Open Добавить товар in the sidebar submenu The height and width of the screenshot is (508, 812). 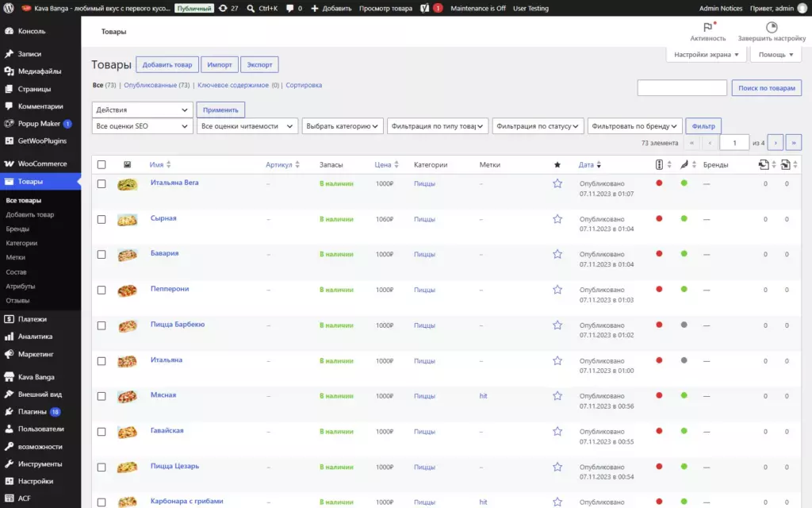pyautogui.click(x=30, y=214)
